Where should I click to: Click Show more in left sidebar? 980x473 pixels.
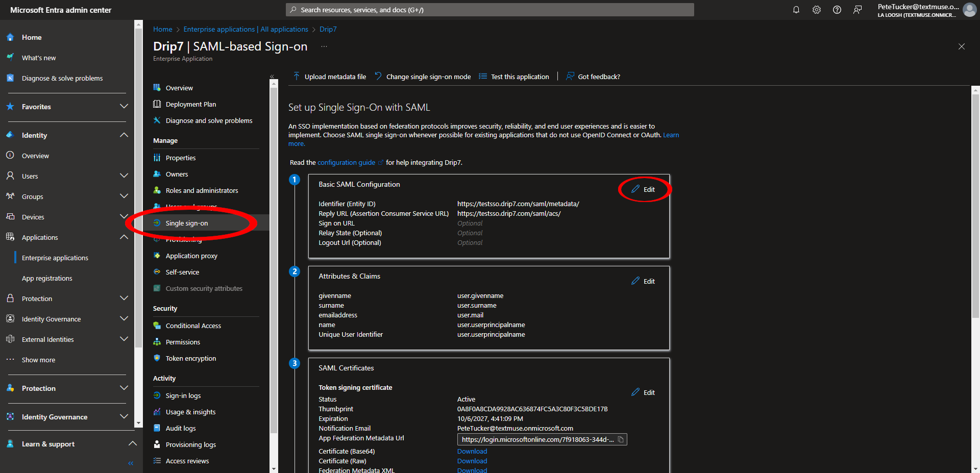(38, 360)
